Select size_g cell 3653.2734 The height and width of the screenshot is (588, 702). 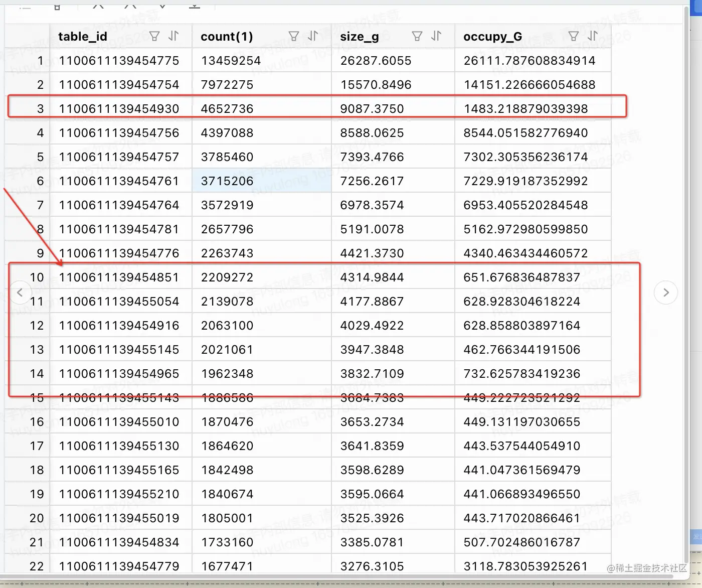click(x=393, y=422)
